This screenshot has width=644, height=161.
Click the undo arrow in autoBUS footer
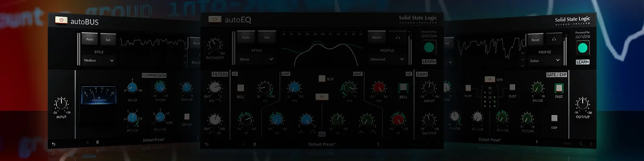[x=54, y=144]
